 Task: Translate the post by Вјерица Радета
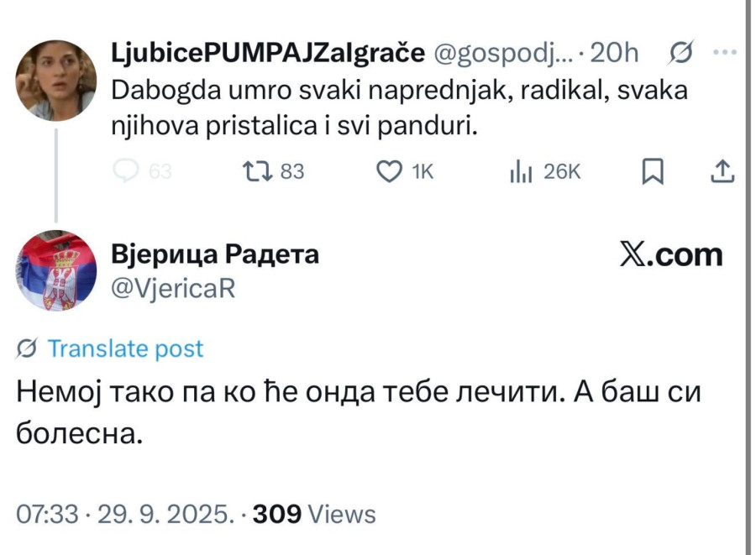click(126, 348)
